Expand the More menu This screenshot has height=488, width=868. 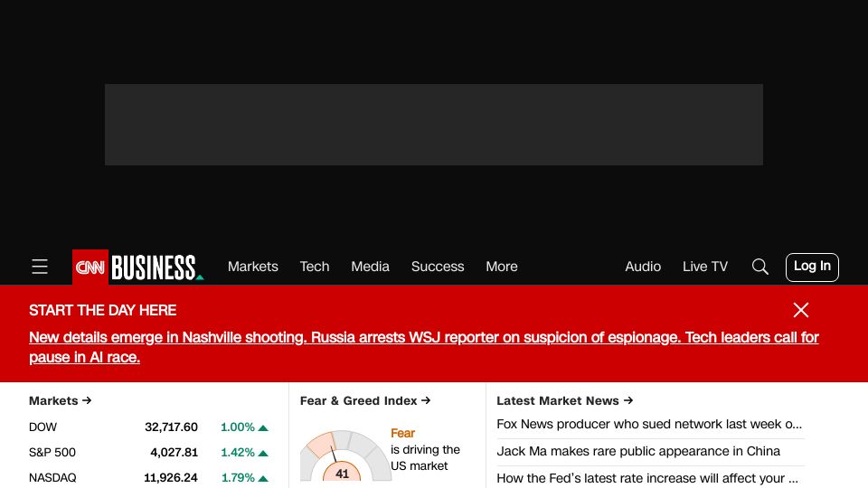502,267
